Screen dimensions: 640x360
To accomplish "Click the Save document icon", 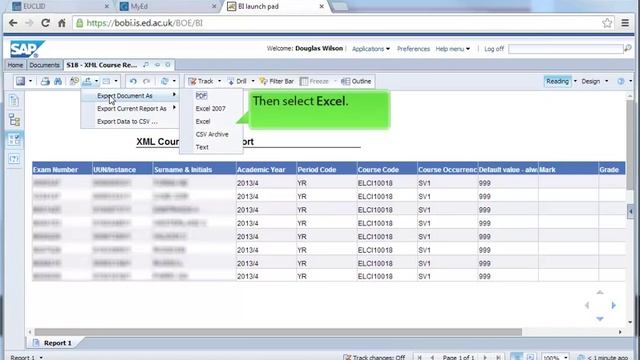I will coord(20,81).
